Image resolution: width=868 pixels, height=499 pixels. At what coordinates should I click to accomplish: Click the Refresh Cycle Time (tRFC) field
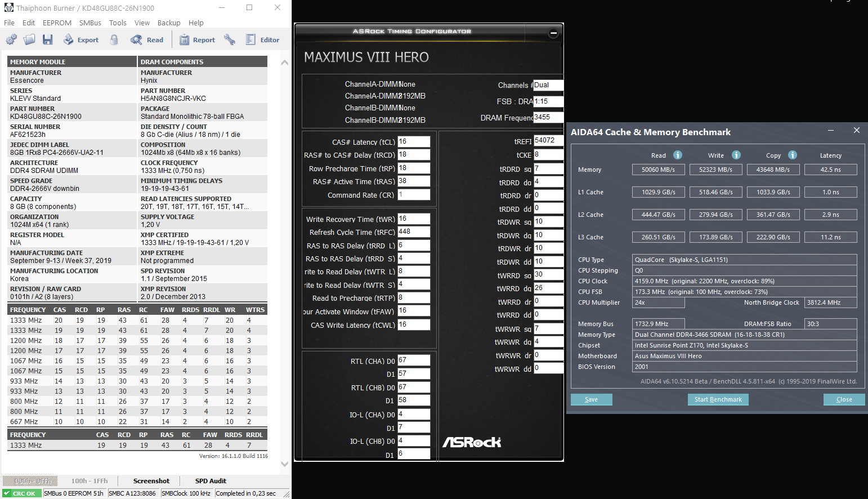click(x=414, y=231)
